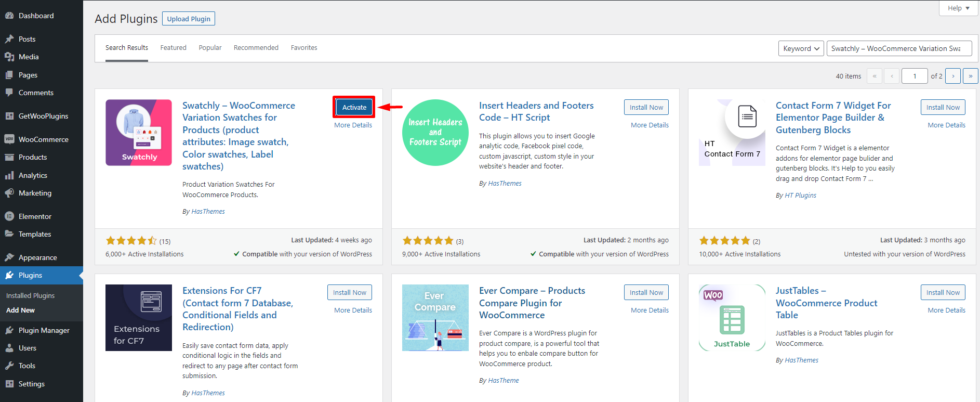Image resolution: width=980 pixels, height=402 pixels.
Task: Open the Keyword search type dropdown
Action: (x=801, y=48)
